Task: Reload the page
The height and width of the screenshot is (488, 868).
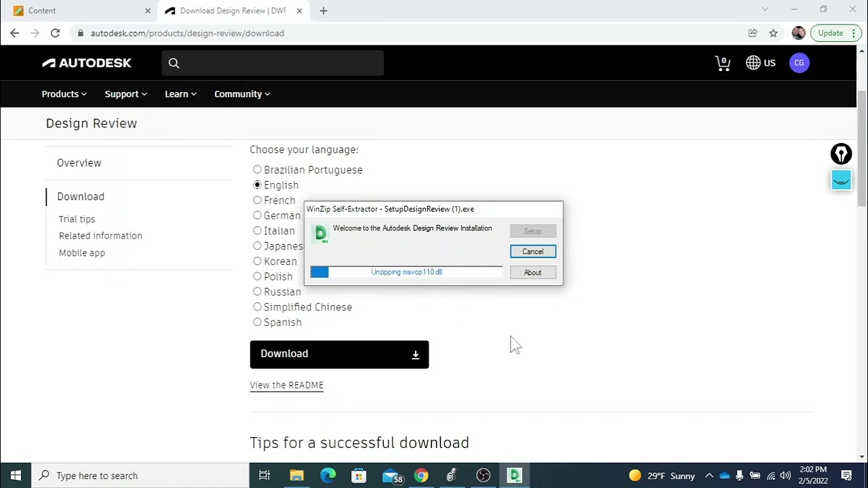Action: click(x=55, y=33)
